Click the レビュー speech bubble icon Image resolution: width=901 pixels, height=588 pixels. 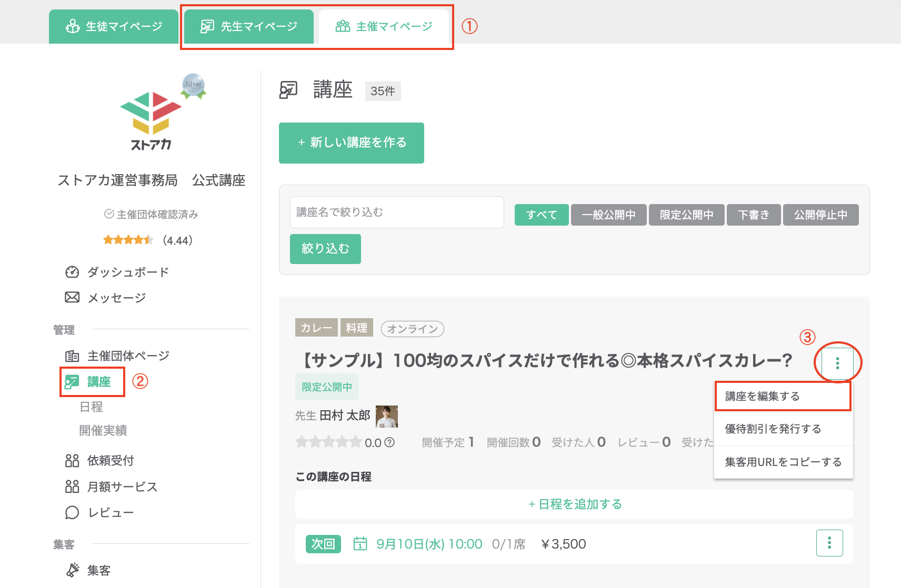(72, 512)
